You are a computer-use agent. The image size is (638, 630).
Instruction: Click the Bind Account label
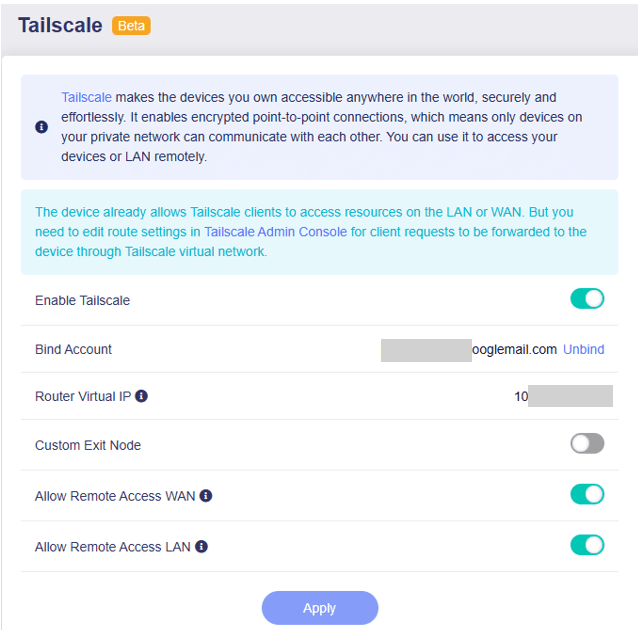click(73, 349)
